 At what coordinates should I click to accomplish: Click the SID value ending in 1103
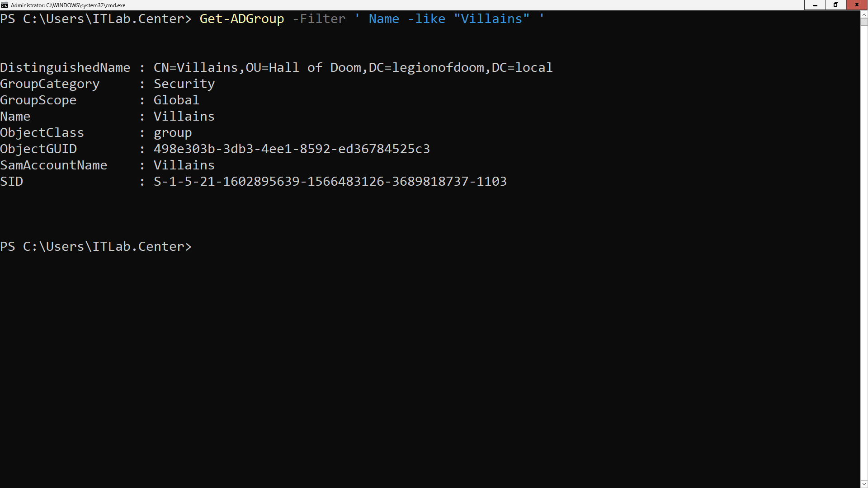(330, 182)
